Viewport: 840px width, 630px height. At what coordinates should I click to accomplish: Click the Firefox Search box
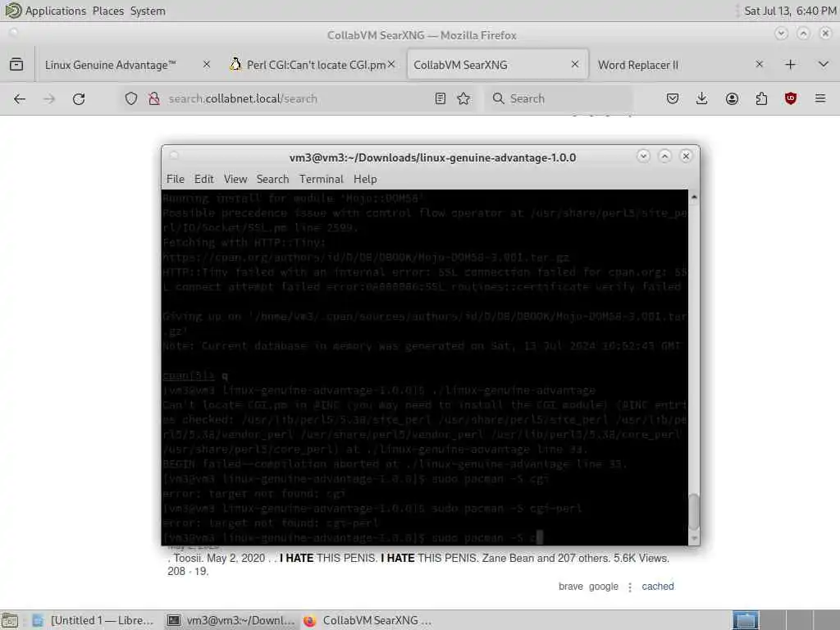click(x=559, y=98)
